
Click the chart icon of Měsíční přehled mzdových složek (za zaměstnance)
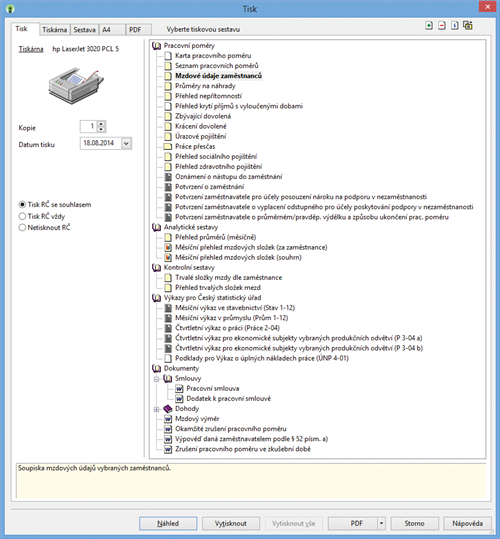[168, 248]
